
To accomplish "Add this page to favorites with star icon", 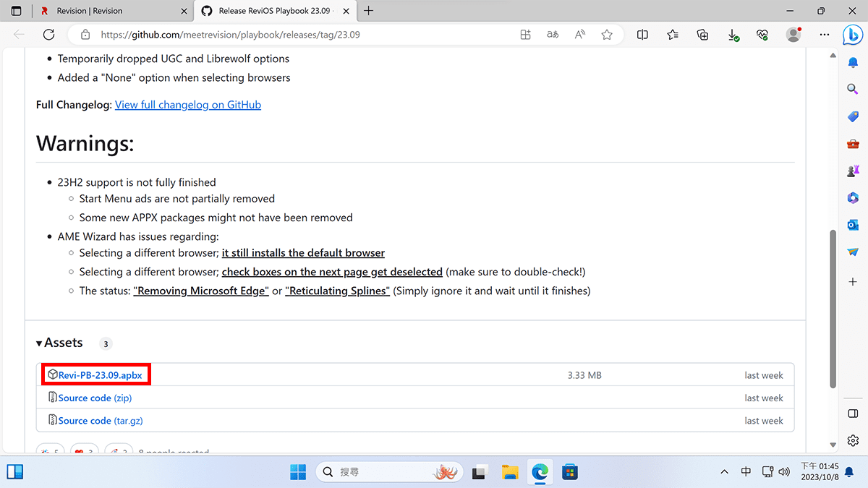I will click(x=607, y=34).
